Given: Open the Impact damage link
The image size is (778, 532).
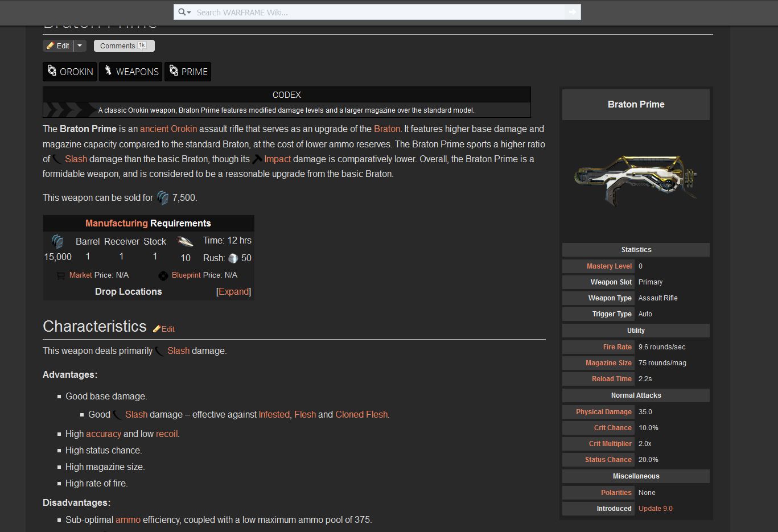Looking at the screenshot, I should pyautogui.click(x=278, y=159).
